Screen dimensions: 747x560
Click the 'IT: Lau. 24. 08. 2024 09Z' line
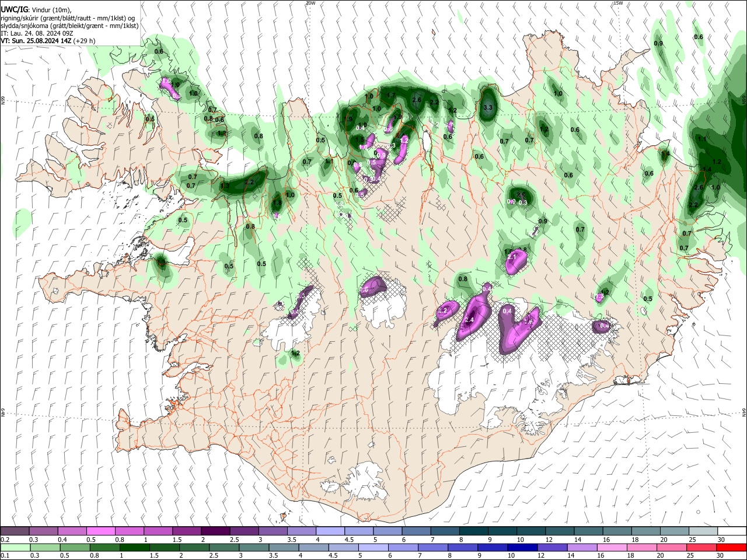pos(36,33)
